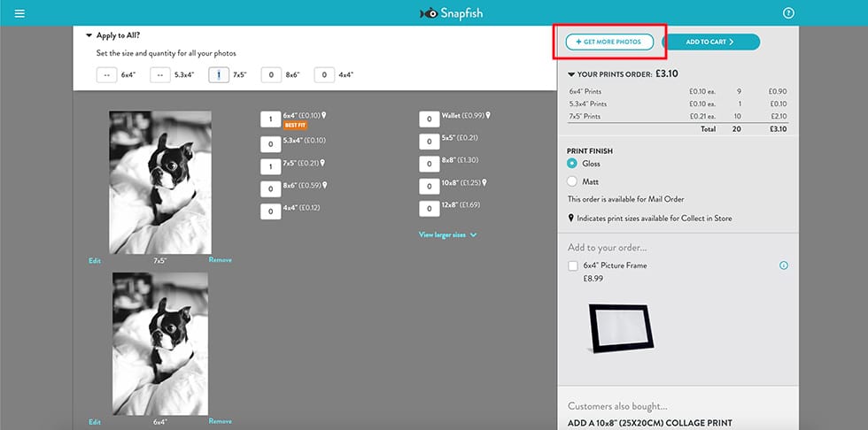This screenshot has height=430, width=868.
Task: Collapse Your Prints Order summary
Action: coord(570,74)
